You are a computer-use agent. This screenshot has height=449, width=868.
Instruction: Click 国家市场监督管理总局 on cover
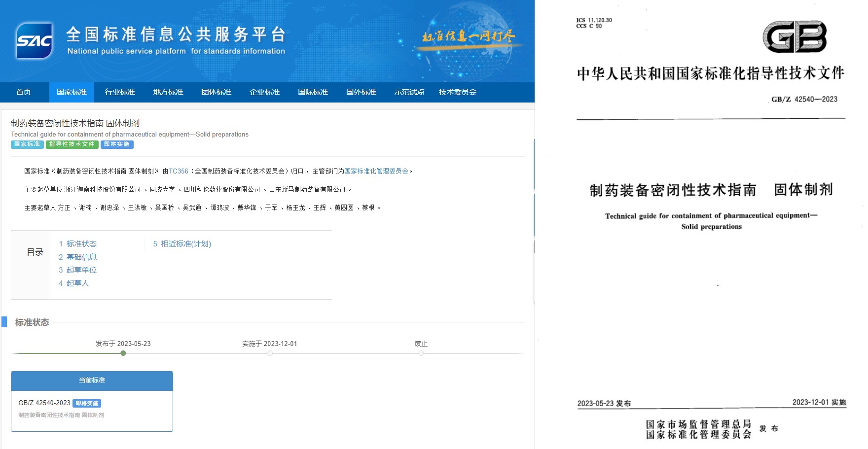(698, 424)
